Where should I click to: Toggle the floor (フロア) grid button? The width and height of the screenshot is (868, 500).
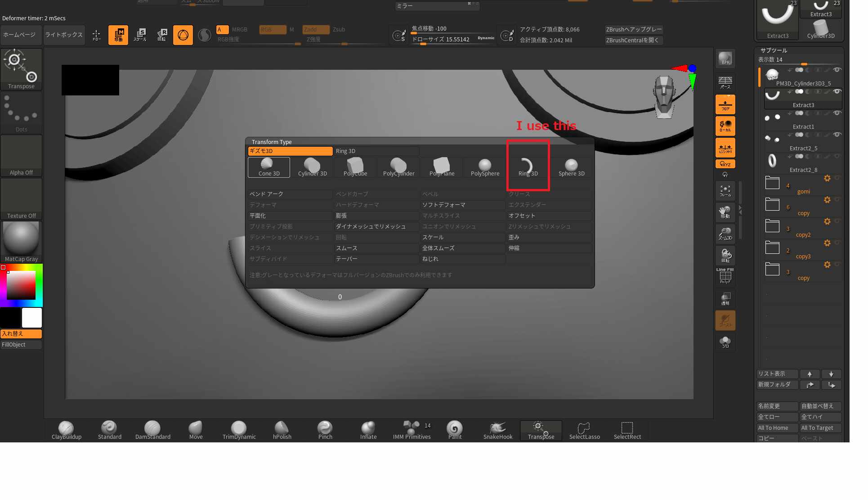click(x=725, y=104)
